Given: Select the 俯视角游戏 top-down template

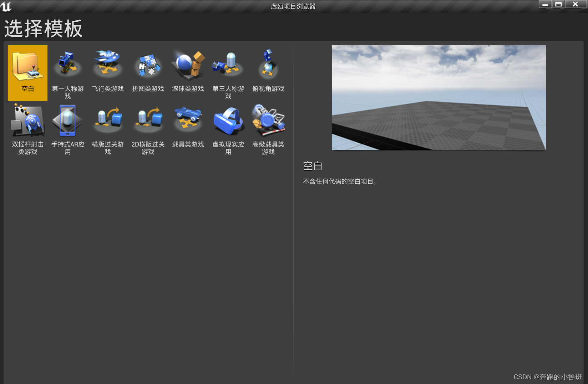Looking at the screenshot, I should pos(268,71).
